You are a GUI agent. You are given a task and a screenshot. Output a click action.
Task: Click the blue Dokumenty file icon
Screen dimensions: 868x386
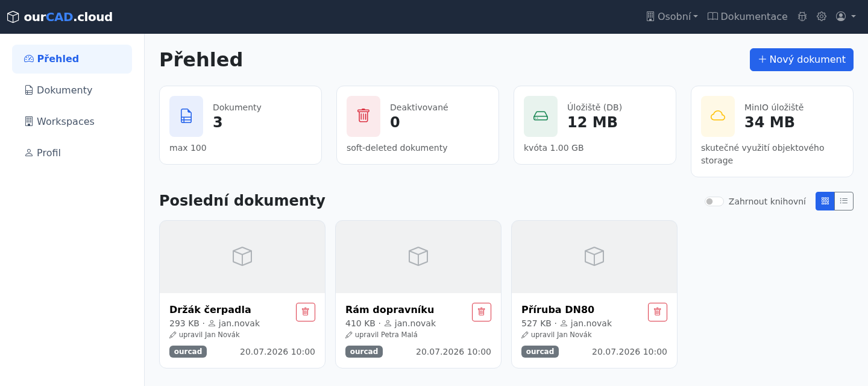click(x=186, y=116)
